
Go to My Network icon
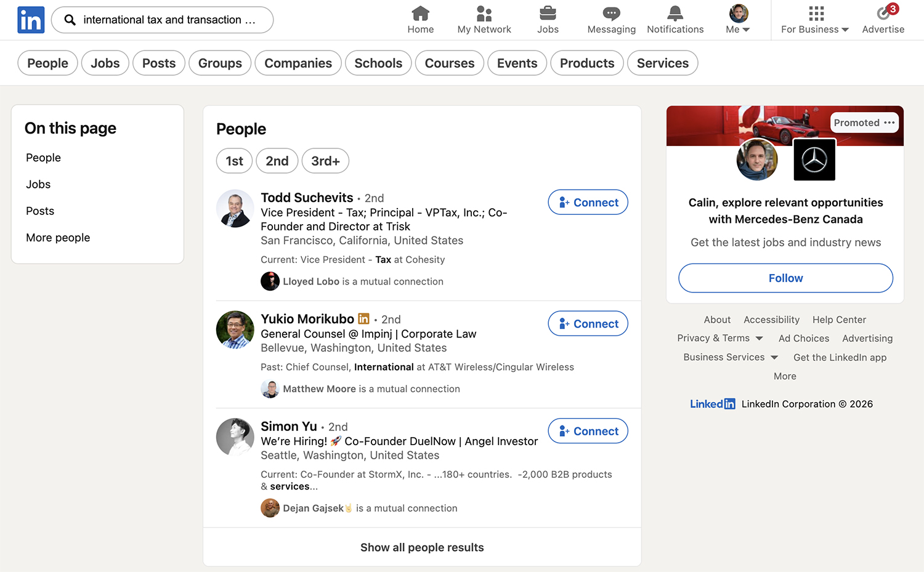[484, 14]
